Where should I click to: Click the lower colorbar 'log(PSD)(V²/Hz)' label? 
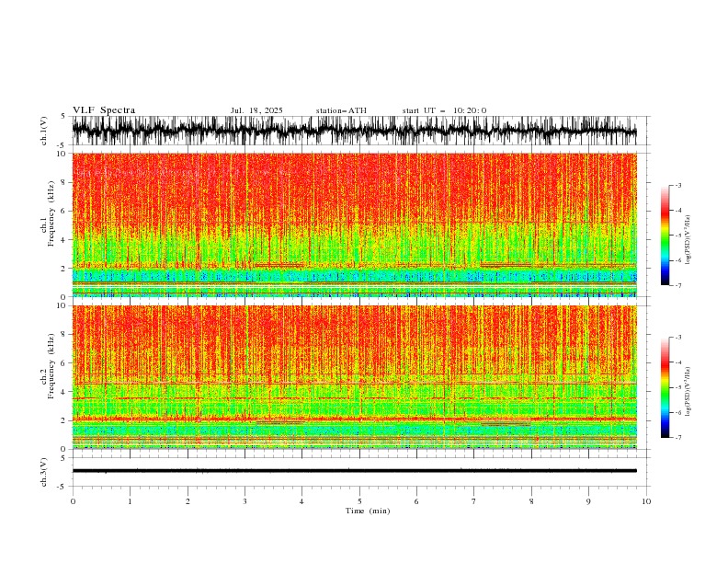688,392
